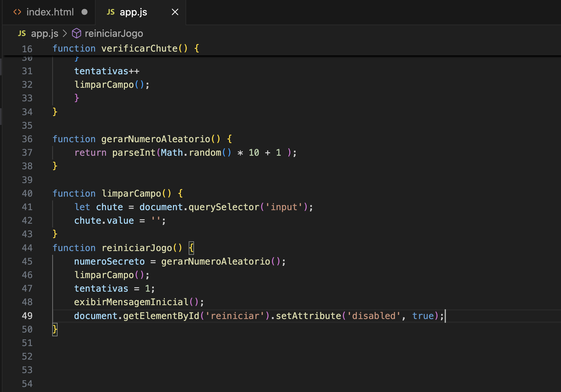Click 'exibirMensagemInicial' on line 48
Image resolution: width=561 pixels, height=392 pixels.
[x=131, y=302]
